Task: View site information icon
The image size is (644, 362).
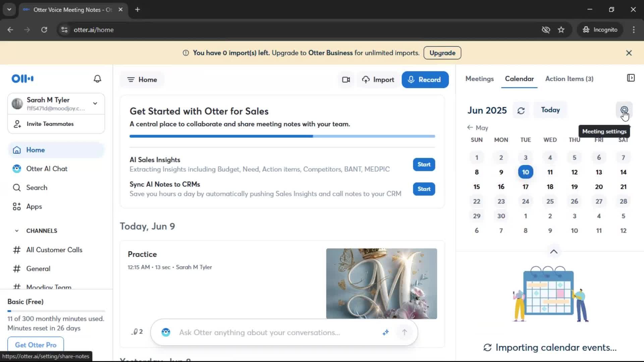Action: (64, 30)
